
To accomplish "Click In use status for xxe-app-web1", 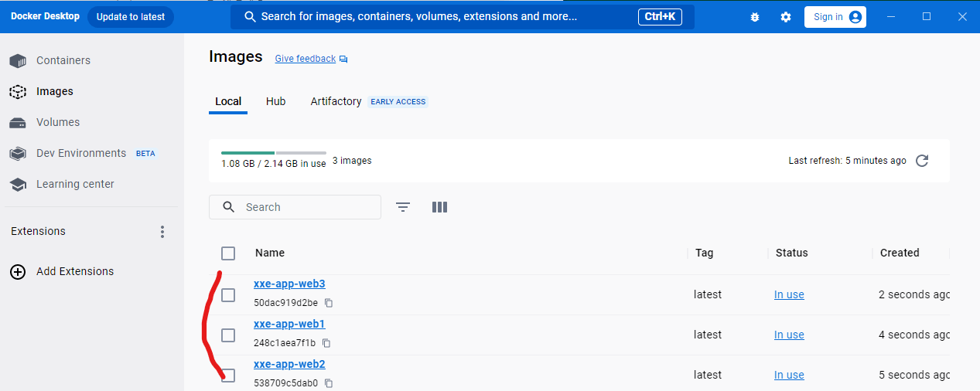I will tap(789, 335).
